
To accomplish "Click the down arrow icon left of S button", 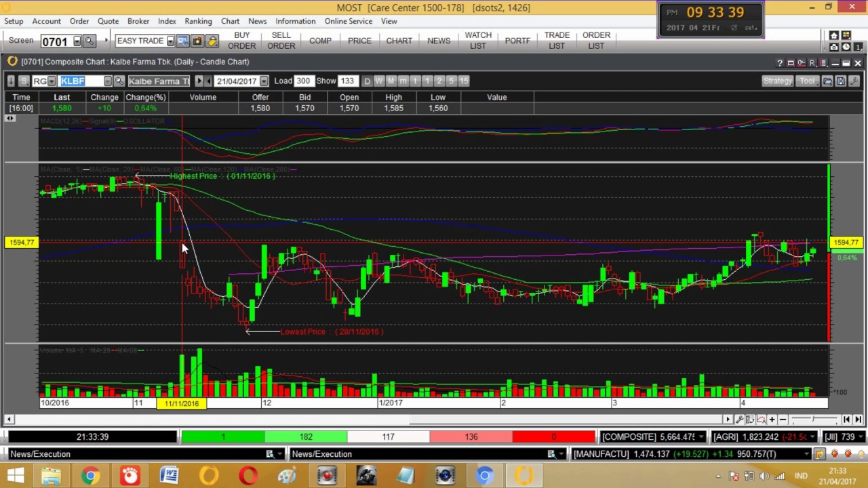I will [x=11, y=81].
